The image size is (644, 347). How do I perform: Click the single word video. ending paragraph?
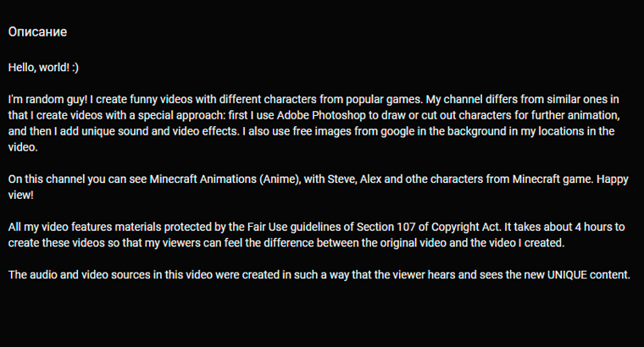[23, 147]
